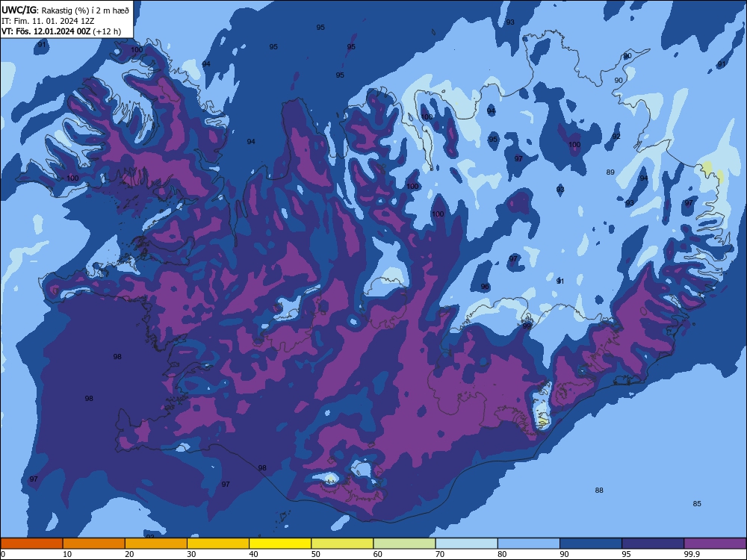Click the pale blue 70–80 legend swatch

467,544
